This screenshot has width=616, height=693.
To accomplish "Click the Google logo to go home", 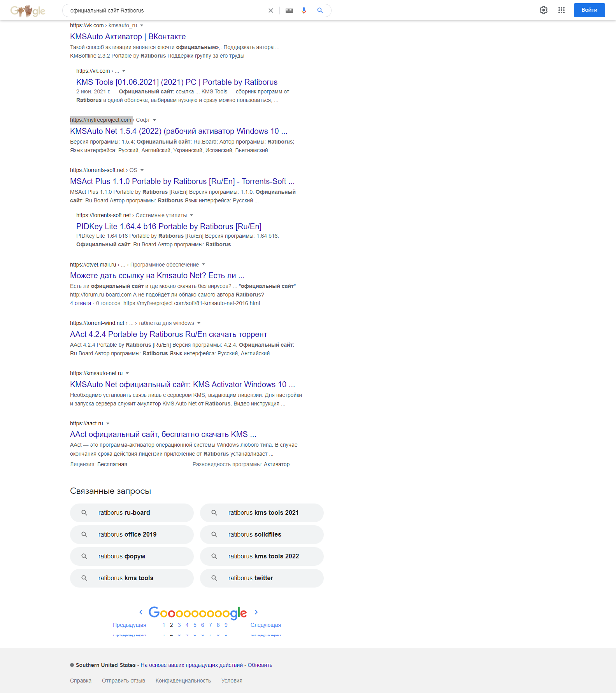I will point(28,11).
